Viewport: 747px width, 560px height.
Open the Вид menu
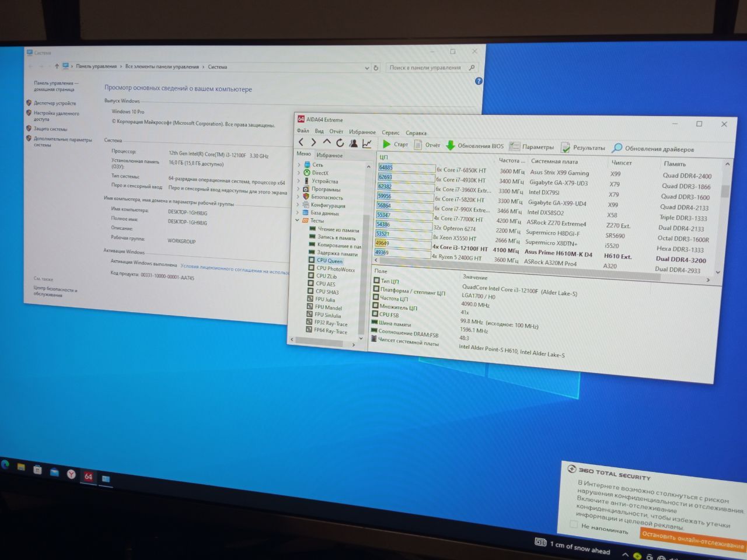[319, 131]
